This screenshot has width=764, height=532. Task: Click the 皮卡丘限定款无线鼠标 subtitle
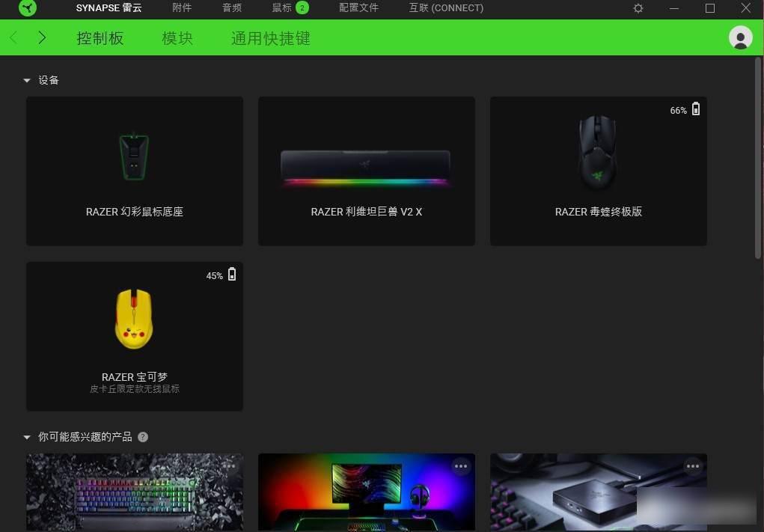(135, 389)
